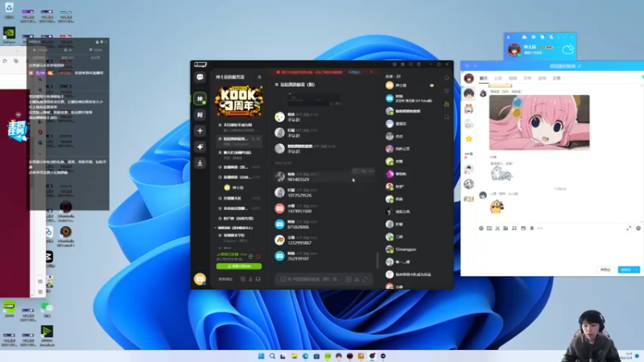The image size is (644, 362).
Task: Click message 352939107 in KOOK chat
Action: click(299, 258)
